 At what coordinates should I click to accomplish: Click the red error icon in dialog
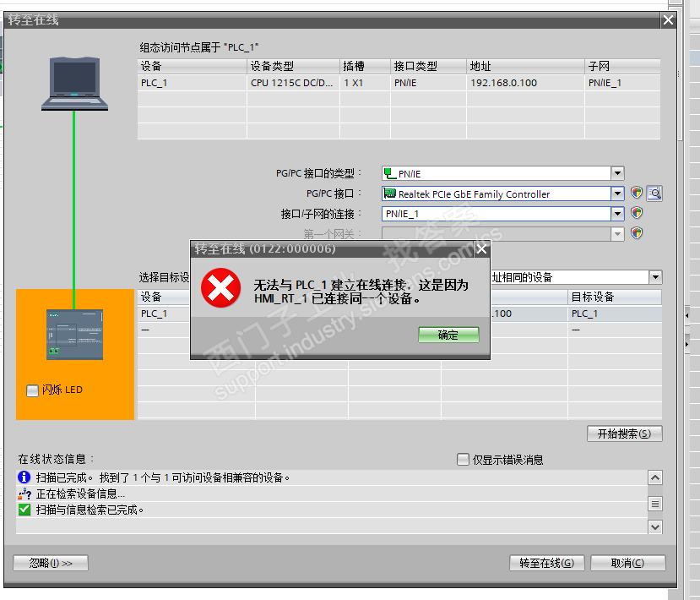(x=220, y=287)
